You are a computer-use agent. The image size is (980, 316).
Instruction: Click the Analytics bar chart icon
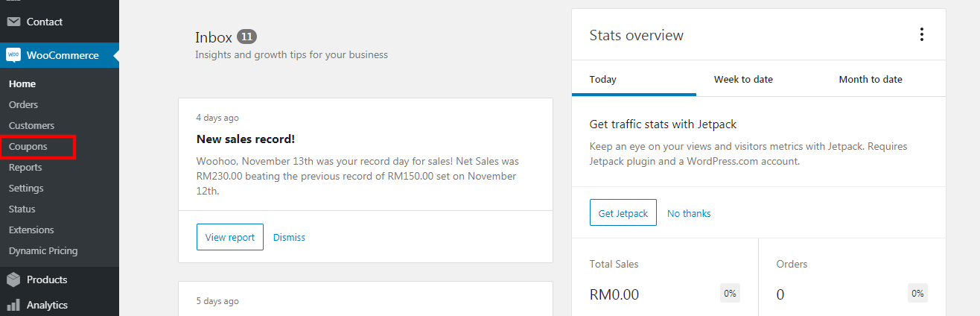[13, 305]
